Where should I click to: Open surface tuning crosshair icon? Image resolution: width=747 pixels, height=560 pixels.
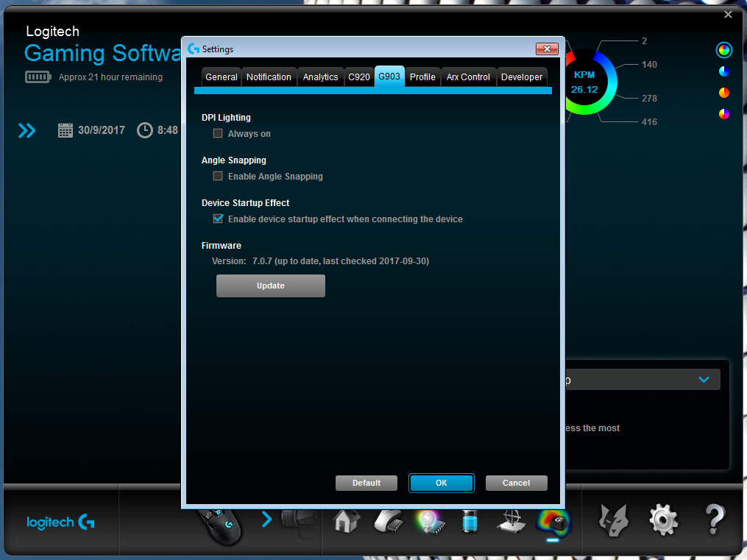[511, 522]
